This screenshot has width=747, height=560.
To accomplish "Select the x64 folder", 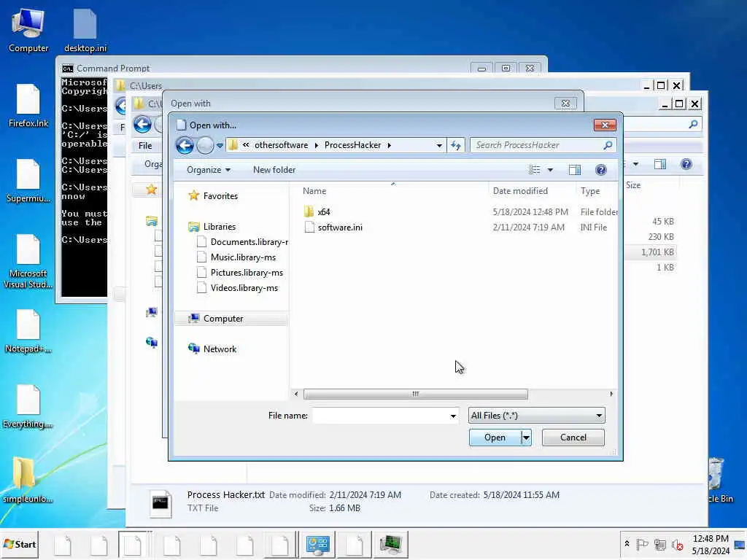I will (323, 212).
